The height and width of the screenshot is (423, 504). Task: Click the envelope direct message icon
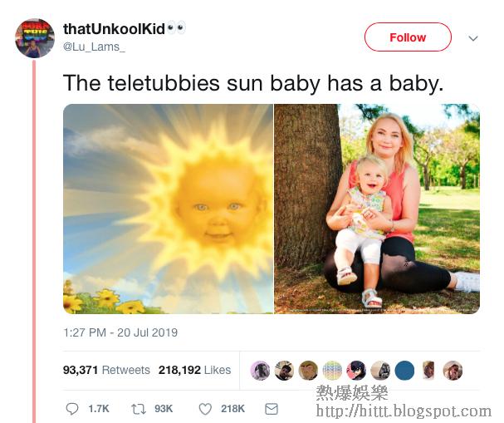tap(272, 409)
